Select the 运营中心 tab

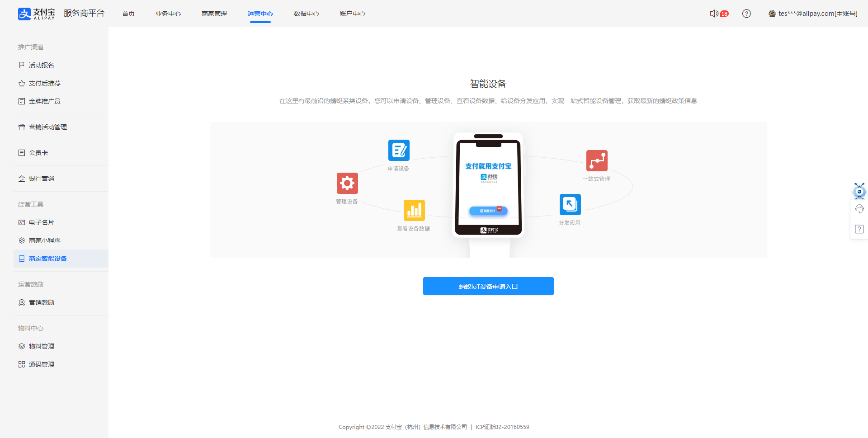260,14
